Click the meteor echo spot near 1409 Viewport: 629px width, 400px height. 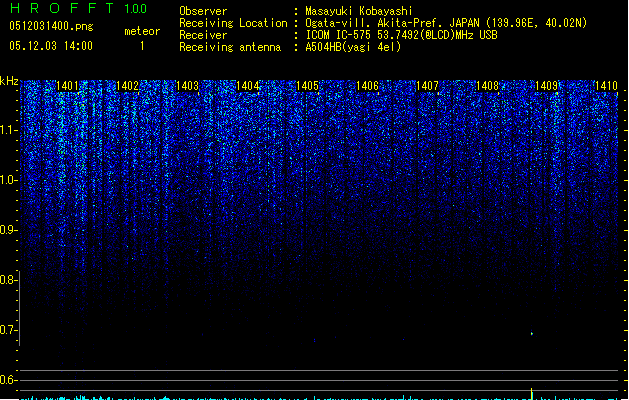tap(532, 333)
